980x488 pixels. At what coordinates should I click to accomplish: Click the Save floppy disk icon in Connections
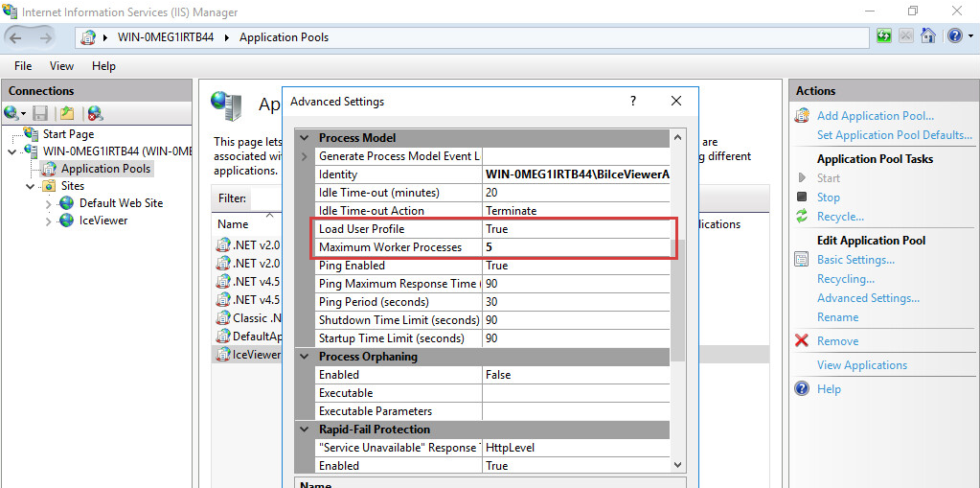pos(40,113)
